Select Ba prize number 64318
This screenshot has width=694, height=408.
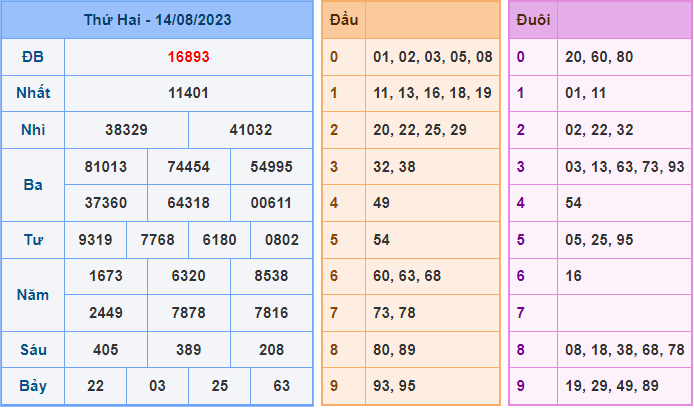189,203
